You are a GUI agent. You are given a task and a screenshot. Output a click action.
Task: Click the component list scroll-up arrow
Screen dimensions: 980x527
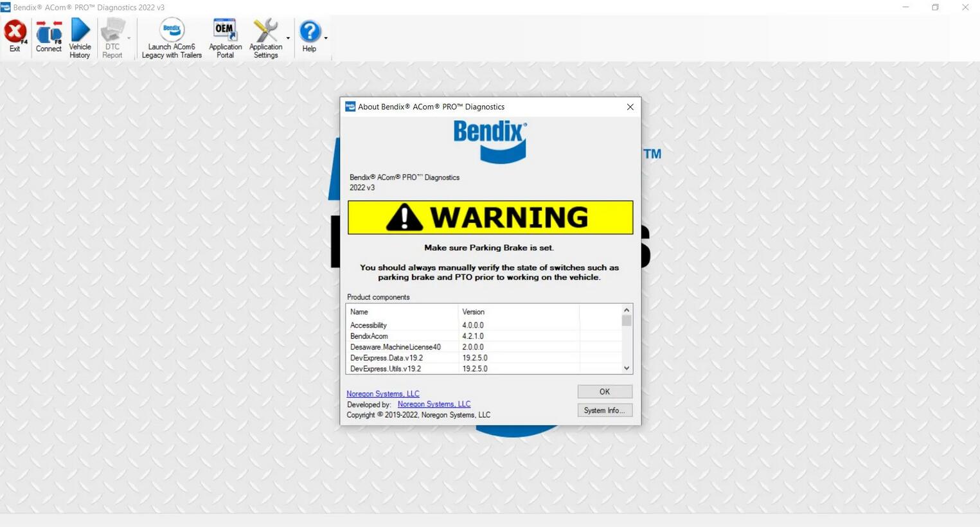[x=627, y=310]
